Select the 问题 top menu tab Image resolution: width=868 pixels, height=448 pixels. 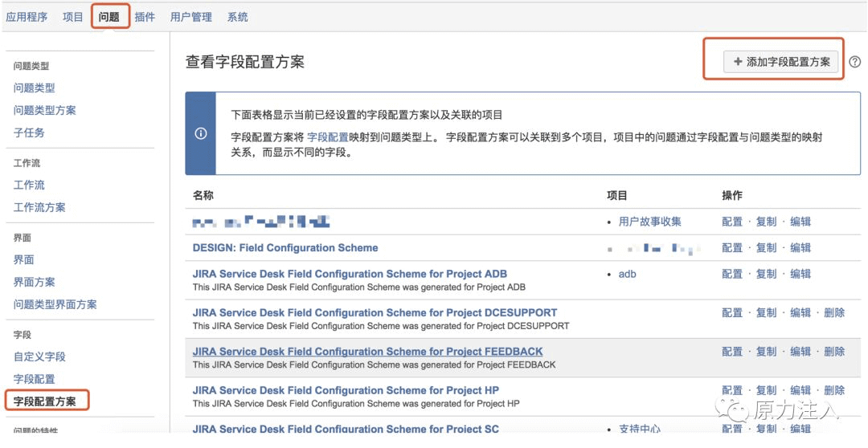point(109,17)
